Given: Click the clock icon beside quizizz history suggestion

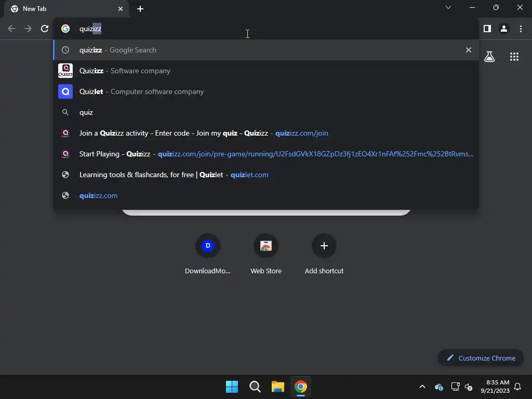Looking at the screenshot, I should click(65, 50).
